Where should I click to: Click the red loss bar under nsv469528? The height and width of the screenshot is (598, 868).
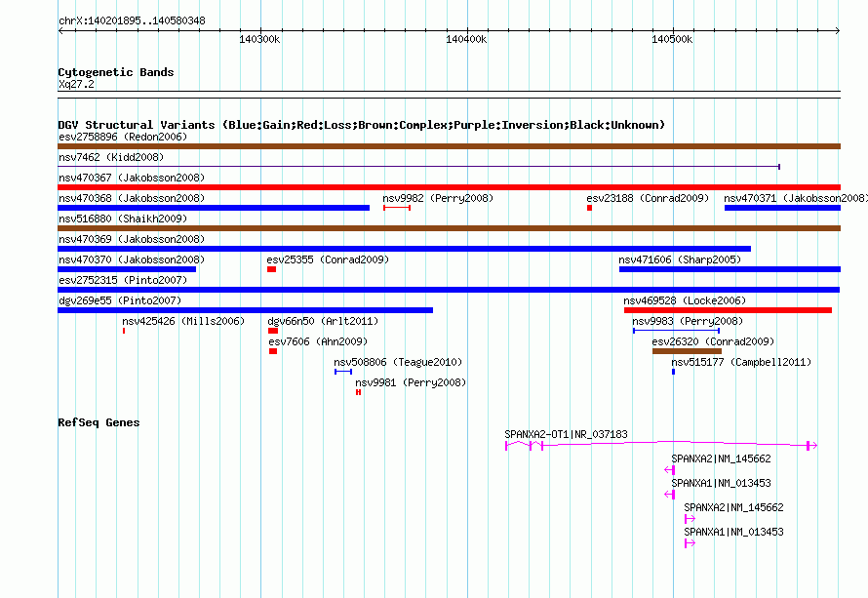pyautogui.click(x=728, y=310)
